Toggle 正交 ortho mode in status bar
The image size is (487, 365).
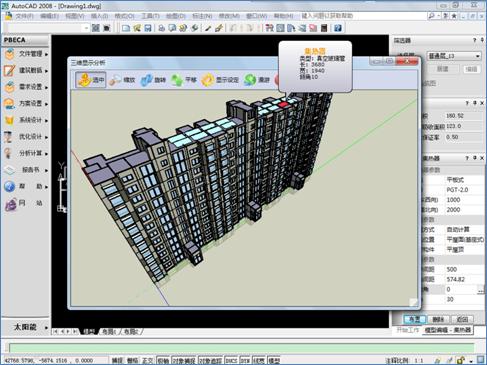coord(147,360)
